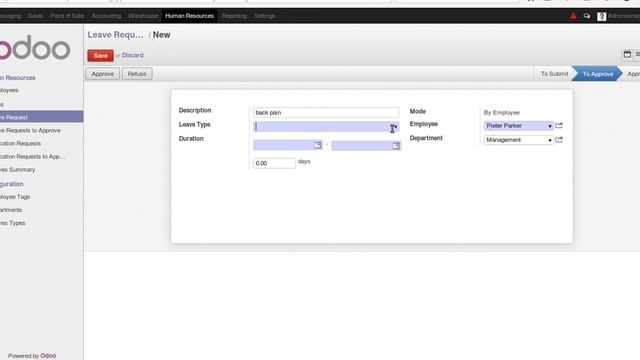The image size is (640, 360).
Task: Open the Reporting menu
Action: (234, 16)
